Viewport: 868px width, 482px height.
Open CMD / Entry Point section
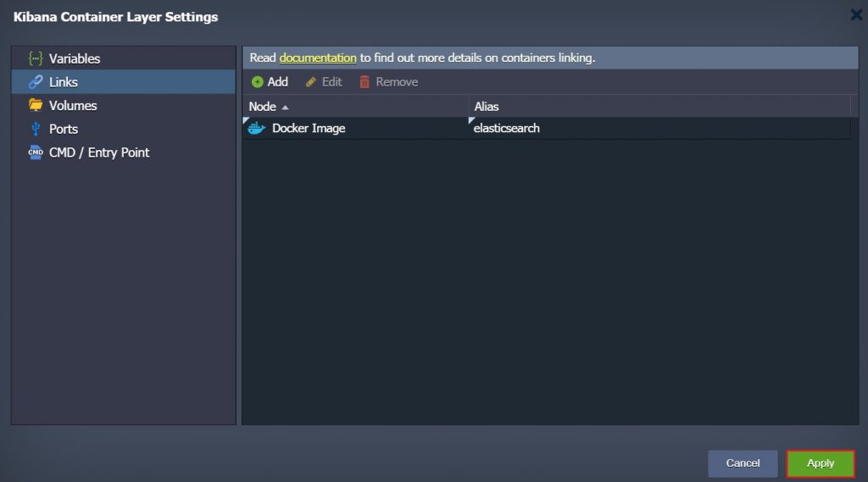pos(124,152)
